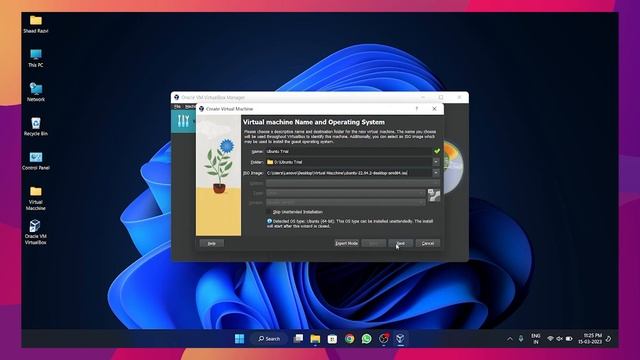Switch to Expert Mode
This screenshot has width=640, height=360.
[347, 243]
